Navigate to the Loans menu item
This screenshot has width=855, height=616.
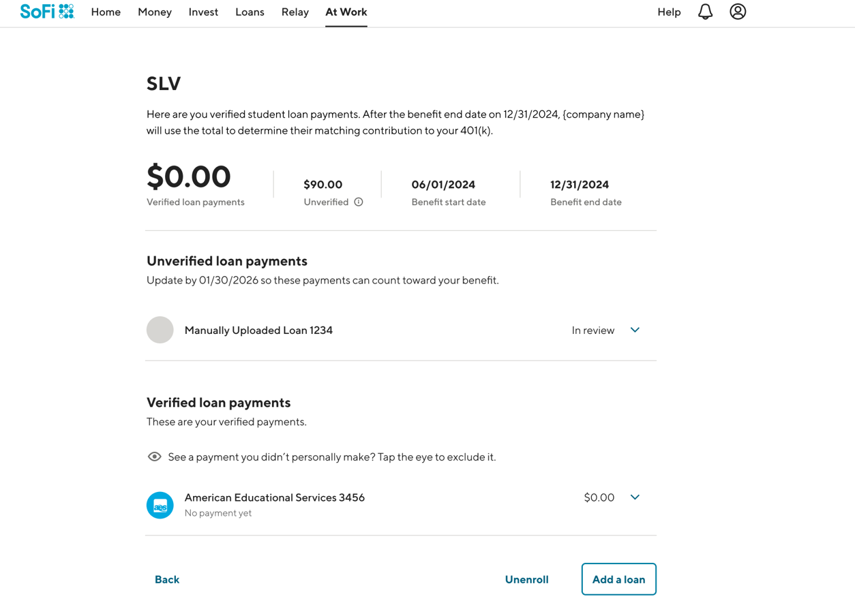click(250, 12)
